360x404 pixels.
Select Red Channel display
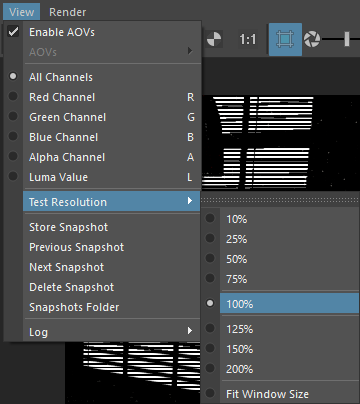(x=102, y=97)
